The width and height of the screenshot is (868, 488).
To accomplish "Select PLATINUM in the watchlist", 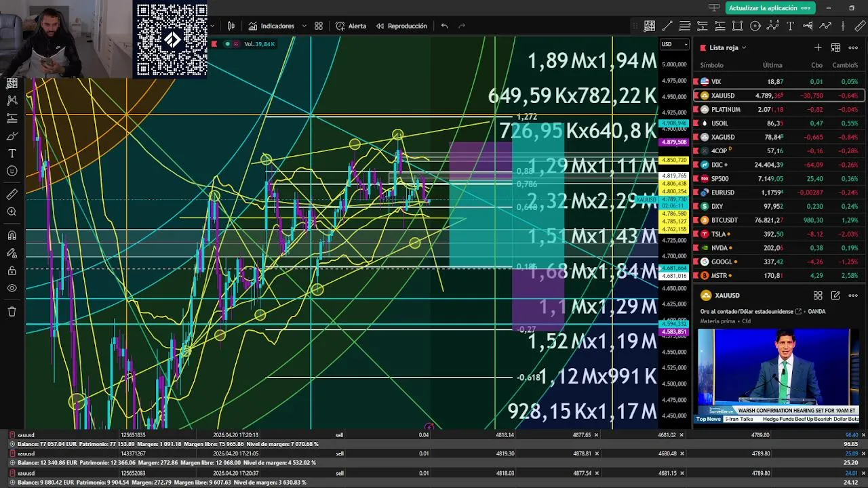I will 779,109.
